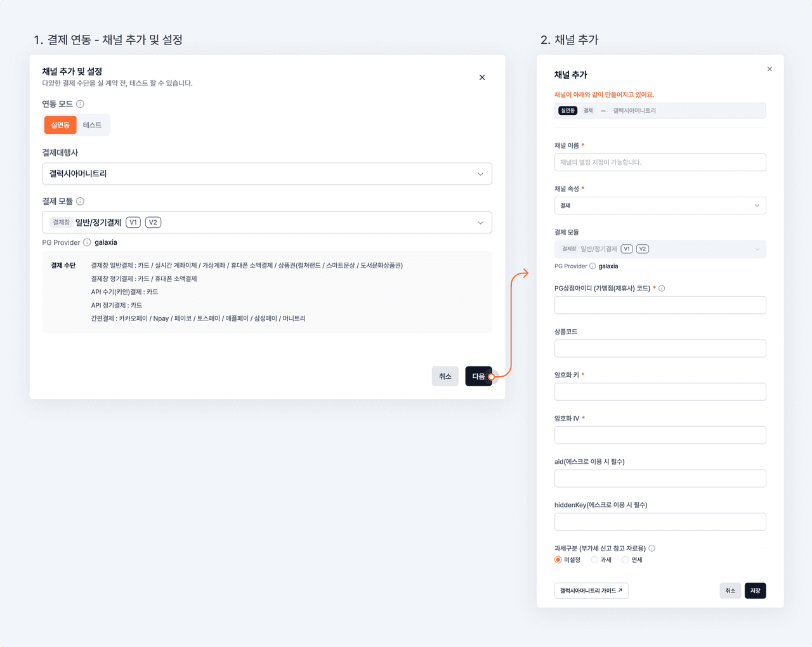Select the 면세 radio option
The height and width of the screenshot is (647, 812).
click(x=625, y=560)
